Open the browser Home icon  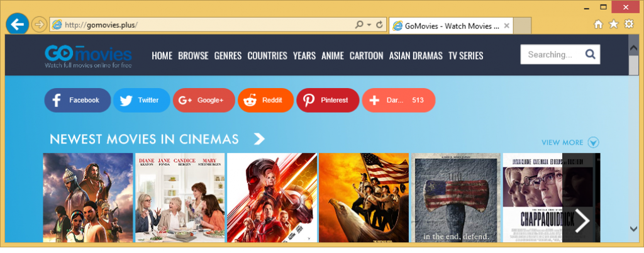point(598,25)
